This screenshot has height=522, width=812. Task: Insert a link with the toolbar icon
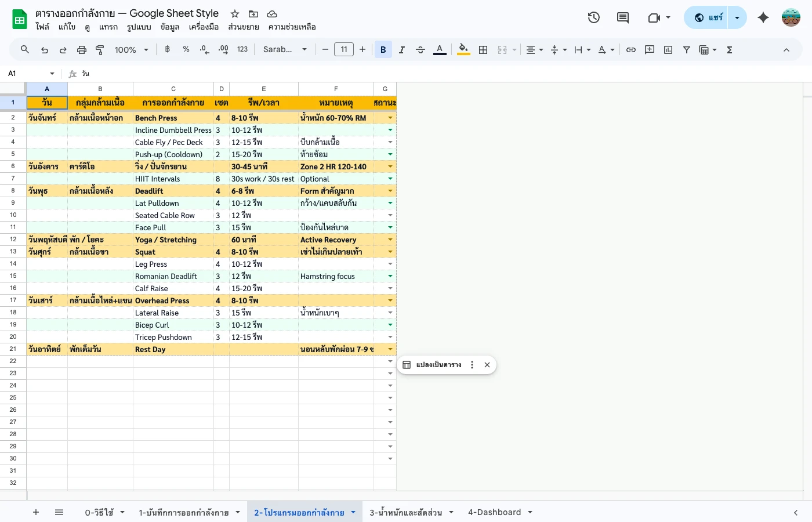[631, 49]
